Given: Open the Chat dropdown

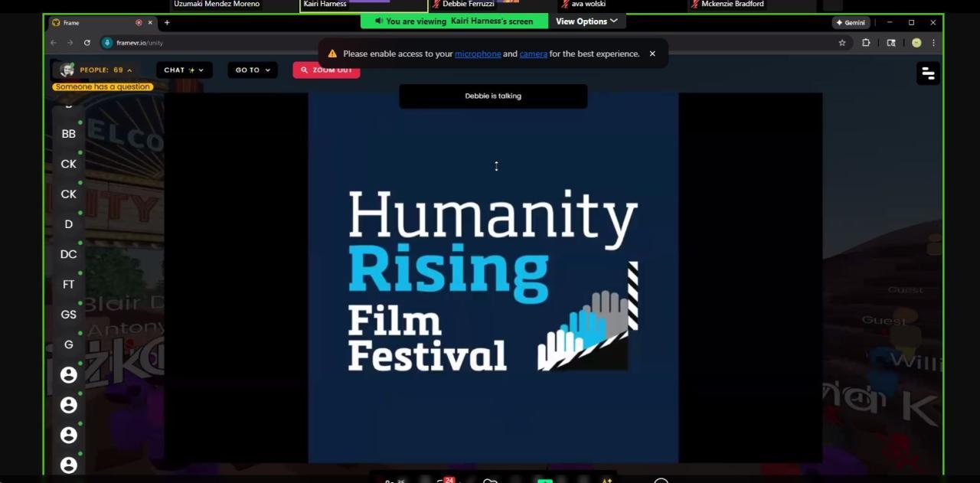Looking at the screenshot, I should (185, 70).
